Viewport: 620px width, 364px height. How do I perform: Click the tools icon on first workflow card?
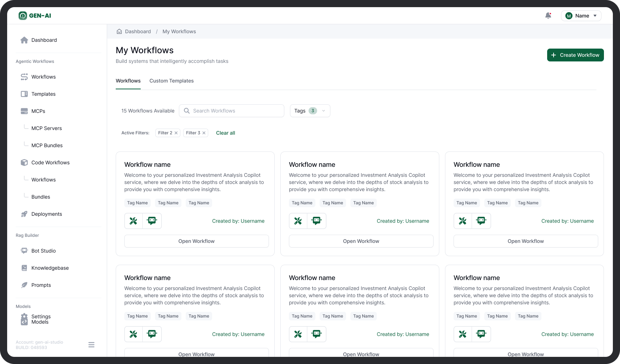134,221
